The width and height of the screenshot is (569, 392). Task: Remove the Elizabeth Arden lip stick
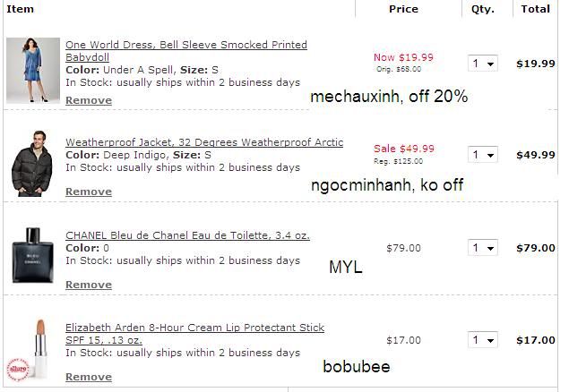(x=89, y=377)
